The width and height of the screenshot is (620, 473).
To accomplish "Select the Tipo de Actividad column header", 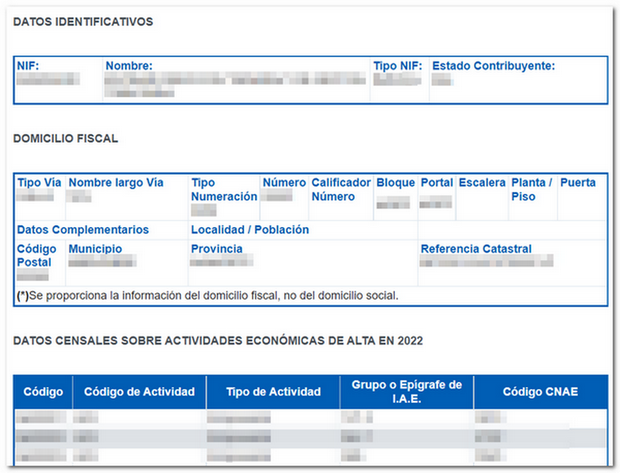I will click(x=273, y=391).
